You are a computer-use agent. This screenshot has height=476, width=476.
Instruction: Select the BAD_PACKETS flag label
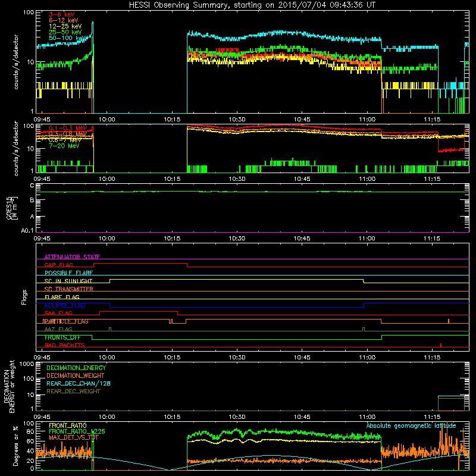65,345
